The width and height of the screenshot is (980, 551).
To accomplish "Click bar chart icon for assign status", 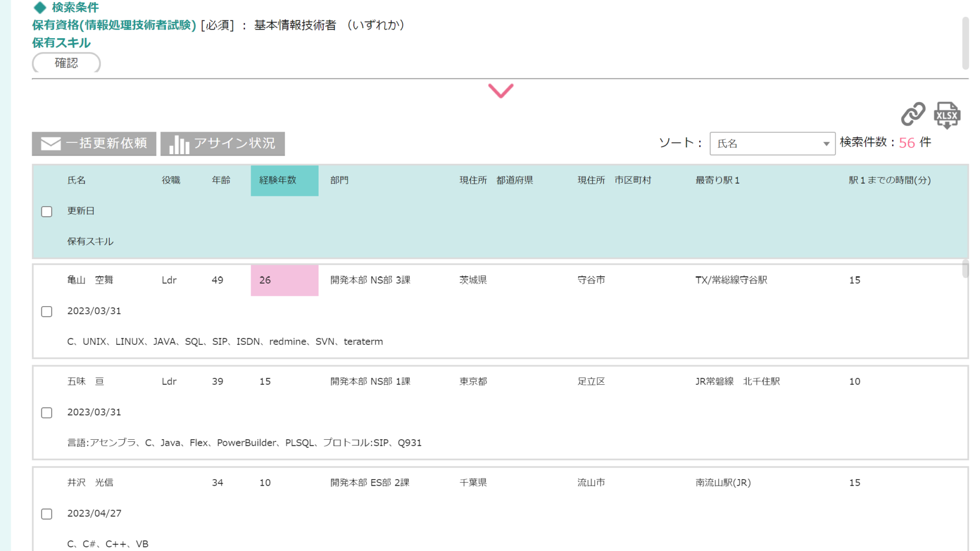I will [179, 144].
